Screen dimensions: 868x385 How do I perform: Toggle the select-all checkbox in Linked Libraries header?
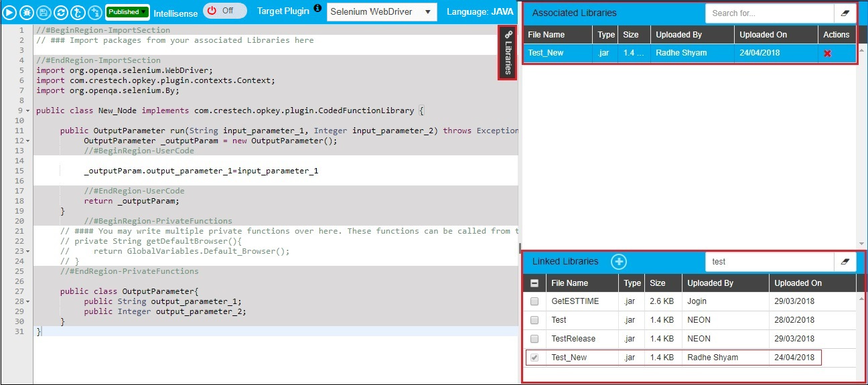(x=534, y=283)
